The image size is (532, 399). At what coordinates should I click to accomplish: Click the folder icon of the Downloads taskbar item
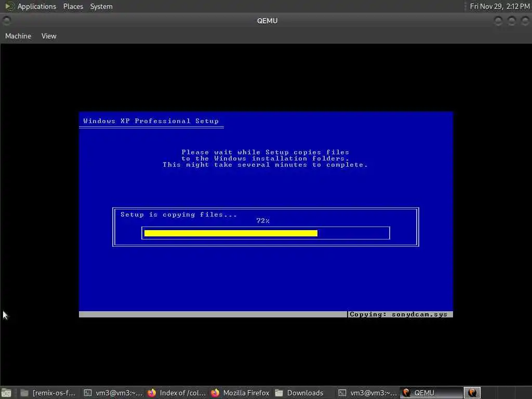(x=279, y=393)
